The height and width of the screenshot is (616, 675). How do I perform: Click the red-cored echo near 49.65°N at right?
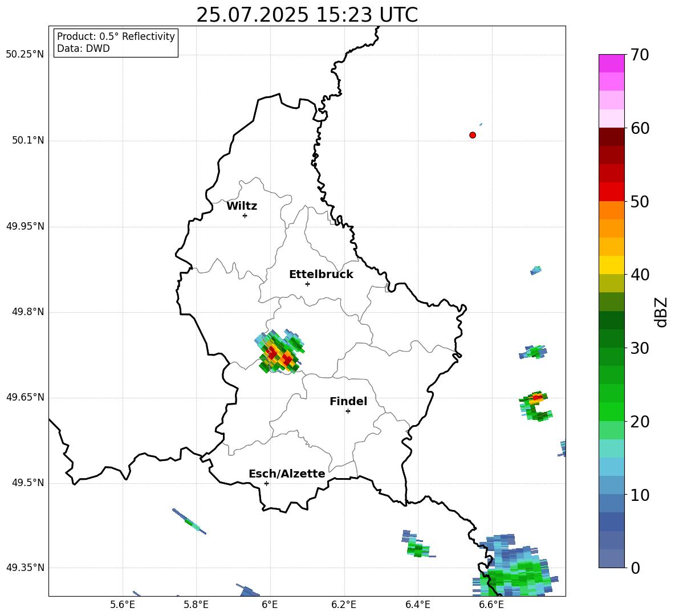click(536, 406)
